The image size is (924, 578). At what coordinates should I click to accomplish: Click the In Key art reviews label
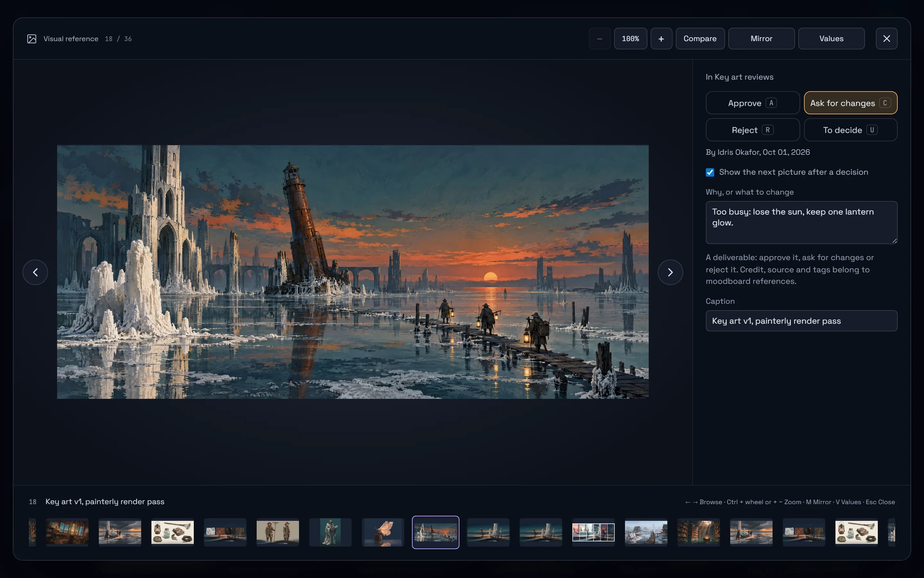(740, 77)
